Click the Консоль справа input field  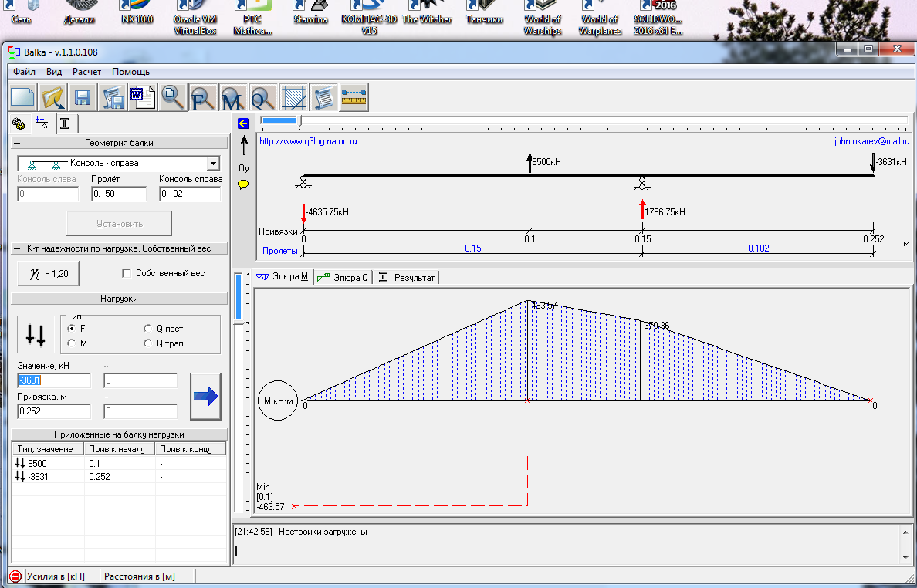[x=189, y=194]
